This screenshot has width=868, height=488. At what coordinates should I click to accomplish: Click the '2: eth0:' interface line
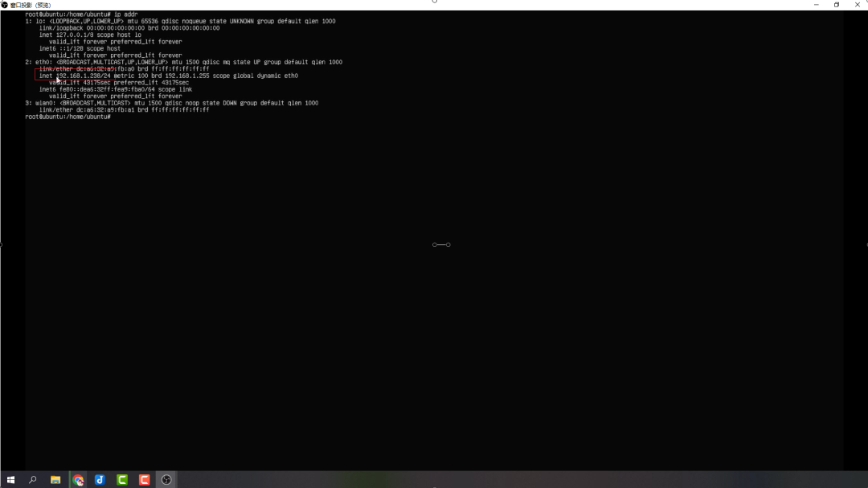183,62
